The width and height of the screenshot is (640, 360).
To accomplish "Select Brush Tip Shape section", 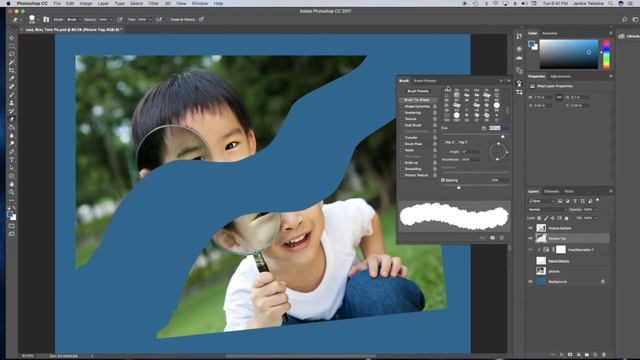I will (x=418, y=100).
